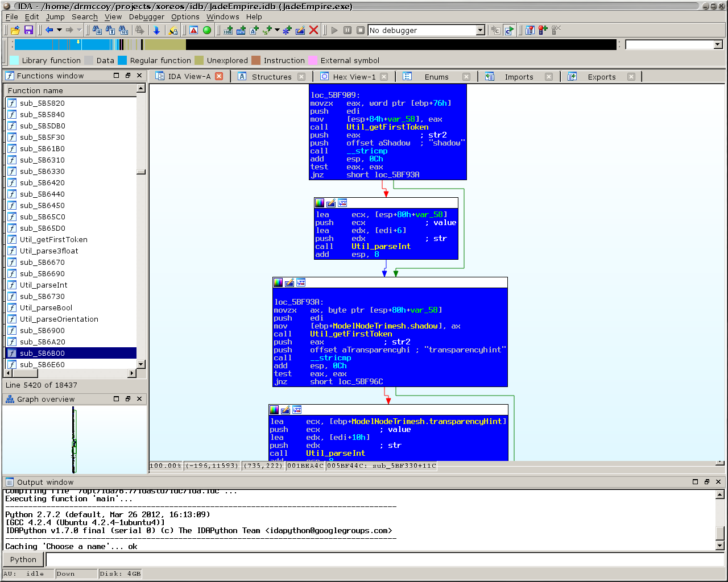
Task: Click the pause process icon
Action: click(x=348, y=30)
